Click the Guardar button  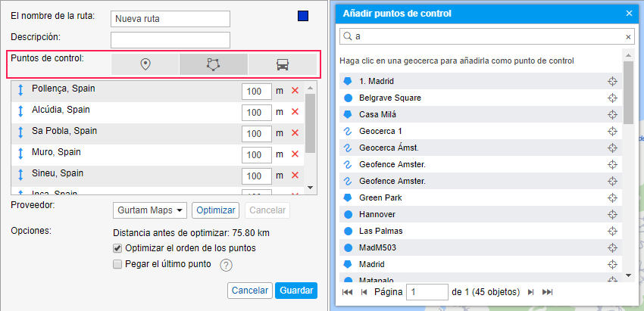(295, 291)
